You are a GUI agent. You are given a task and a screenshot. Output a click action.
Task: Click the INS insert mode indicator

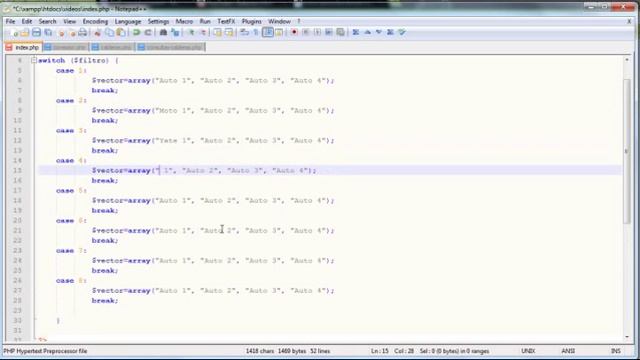[x=616, y=351]
